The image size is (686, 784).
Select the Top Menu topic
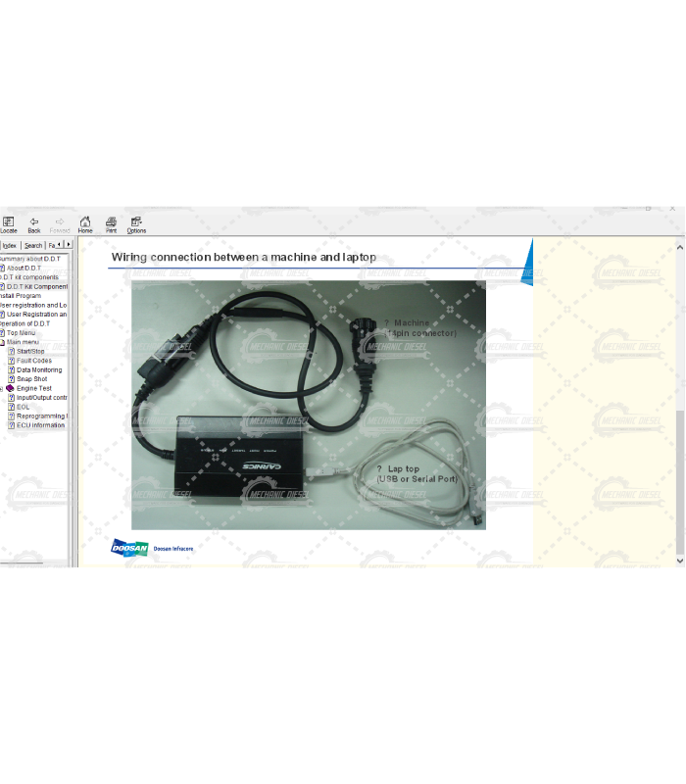(21, 332)
